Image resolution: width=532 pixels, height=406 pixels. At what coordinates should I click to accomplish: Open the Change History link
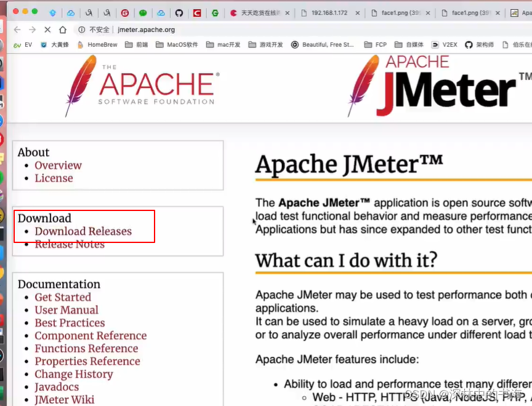point(74,375)
